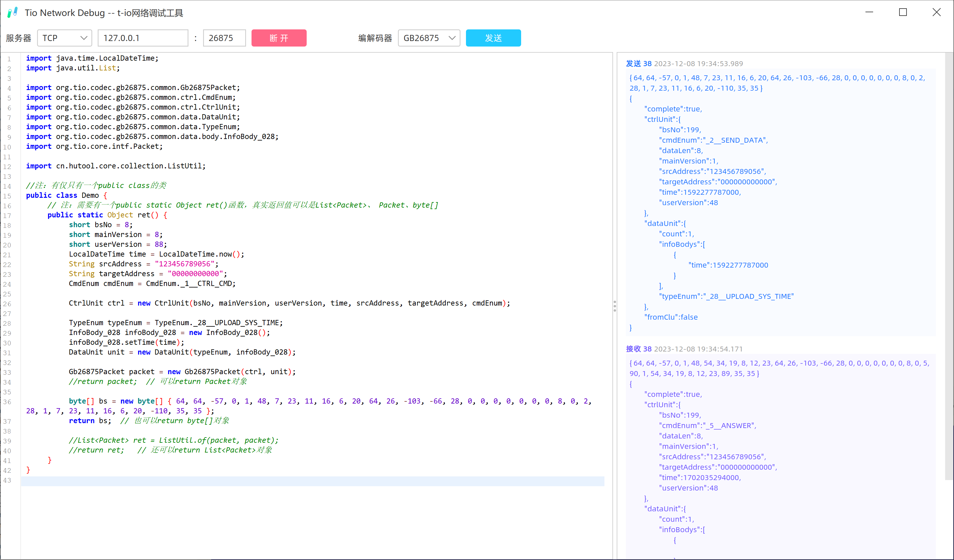Click "time":1702035294000 in received log
The height and width of the screenshot is (560, 954).
(700, 478)
